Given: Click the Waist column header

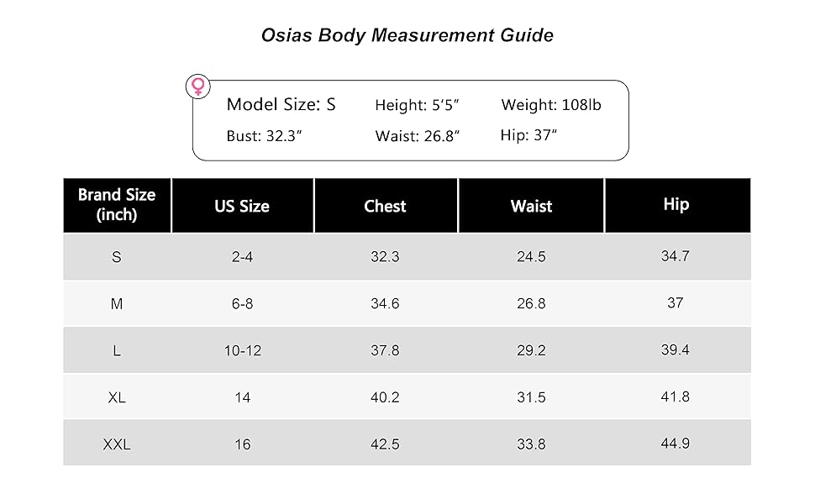Looking at the screenshot, I should click(x=531, y=206).
